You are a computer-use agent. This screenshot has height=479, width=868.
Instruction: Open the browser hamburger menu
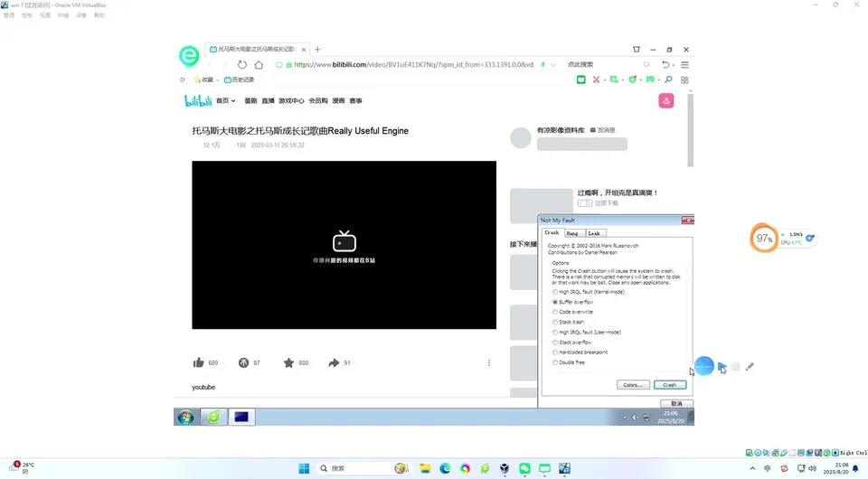tap(684, 65)
